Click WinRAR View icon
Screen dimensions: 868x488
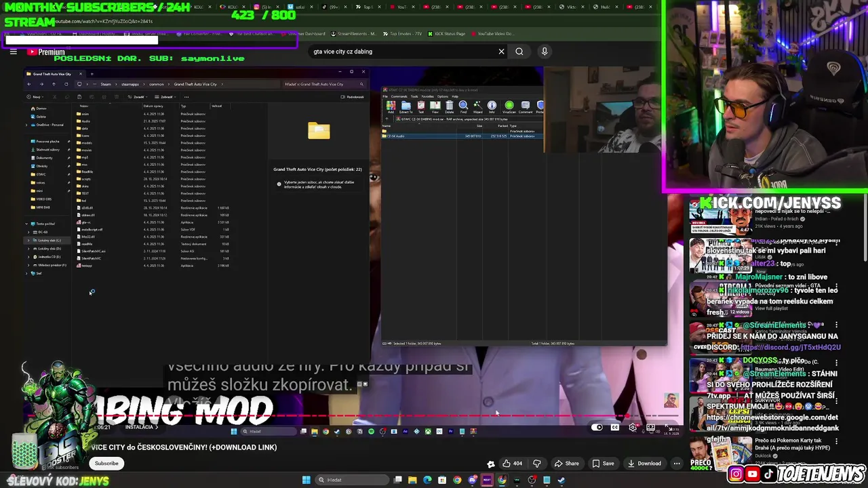tap(435, 106)
